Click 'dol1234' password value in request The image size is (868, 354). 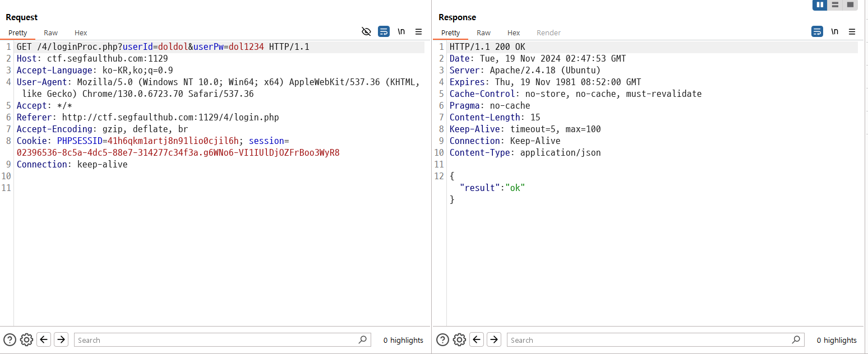pyautogui.click(x=246, y=47)
